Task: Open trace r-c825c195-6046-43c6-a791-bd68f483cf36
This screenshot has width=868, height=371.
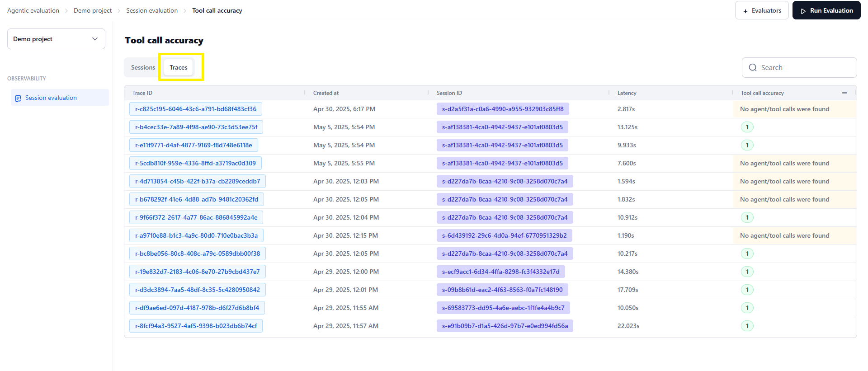Action: tap(196, 109)
